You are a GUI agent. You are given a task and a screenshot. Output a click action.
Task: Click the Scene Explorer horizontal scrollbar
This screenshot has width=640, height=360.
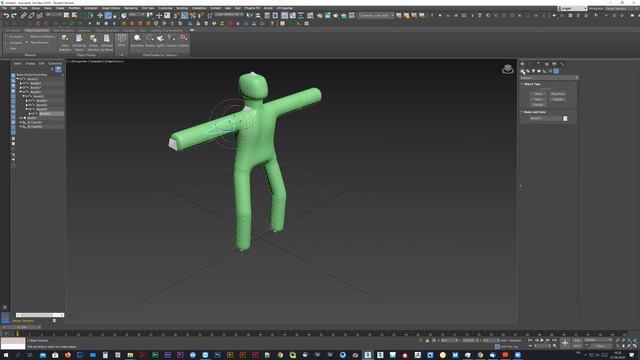40,315
